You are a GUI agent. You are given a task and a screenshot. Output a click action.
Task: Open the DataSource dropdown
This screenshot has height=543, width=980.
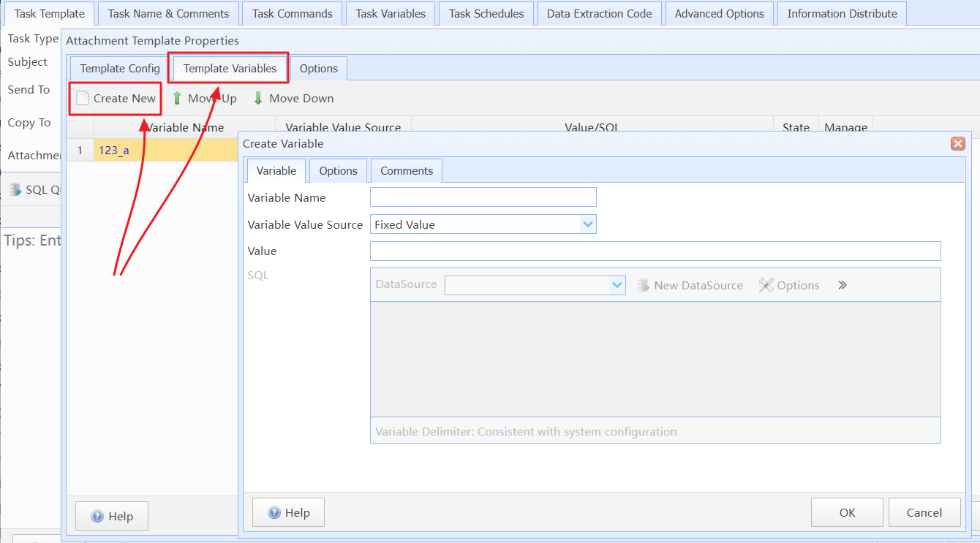coord(617,285)
